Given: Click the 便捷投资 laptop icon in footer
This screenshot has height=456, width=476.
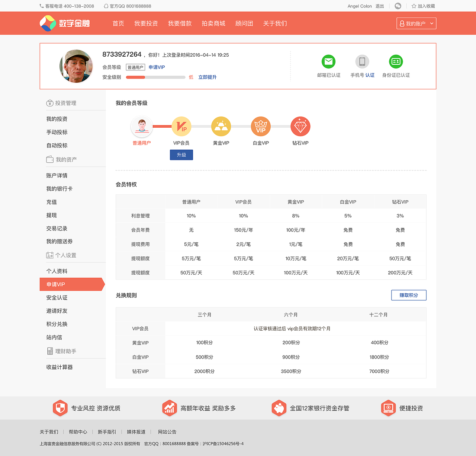Looking at the screenshot, I should pos(388,408).
